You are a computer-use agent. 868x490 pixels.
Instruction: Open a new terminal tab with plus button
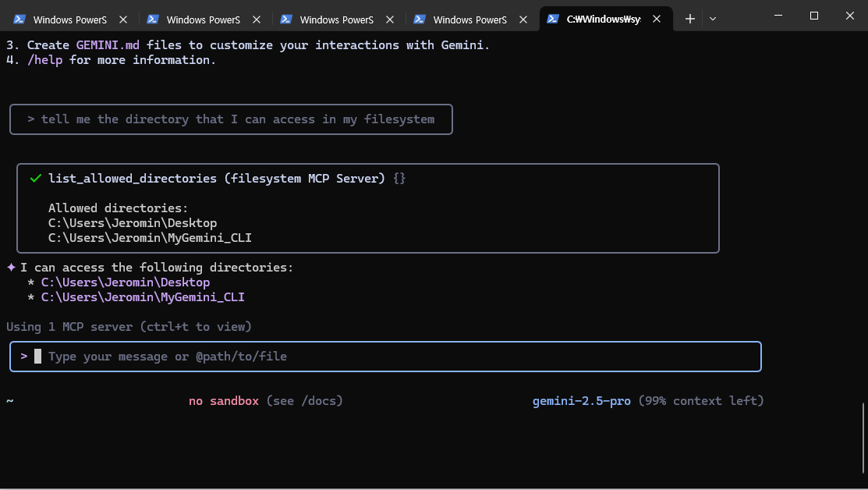click(x=689, y=19)
